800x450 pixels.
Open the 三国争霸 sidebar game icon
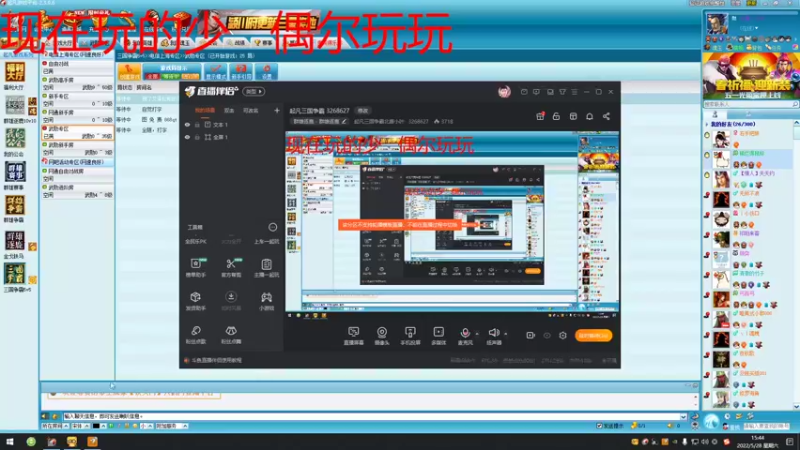(x=15, y=278)
